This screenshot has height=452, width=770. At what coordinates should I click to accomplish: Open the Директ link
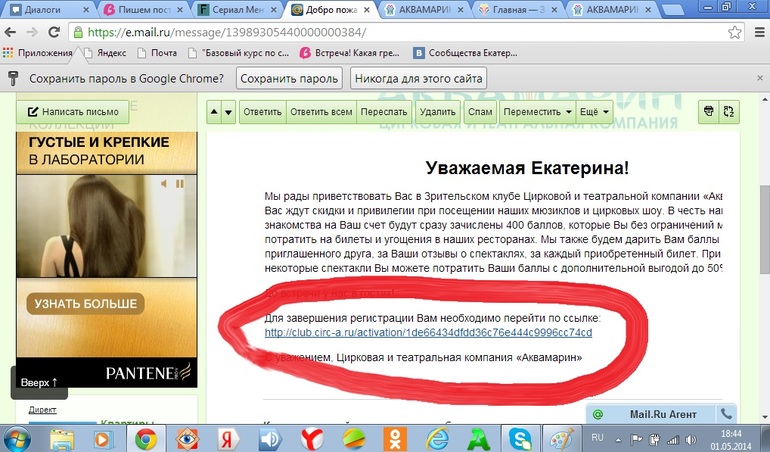coord(42,410)
